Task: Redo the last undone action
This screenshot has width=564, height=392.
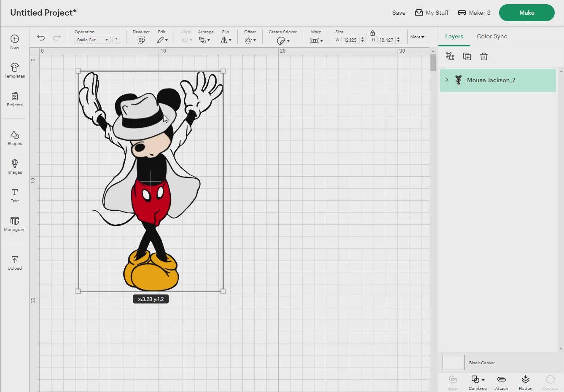Action: [57, 38]
